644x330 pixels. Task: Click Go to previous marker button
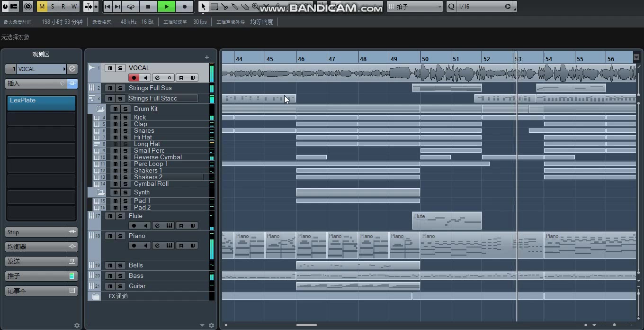pos(108,7)
